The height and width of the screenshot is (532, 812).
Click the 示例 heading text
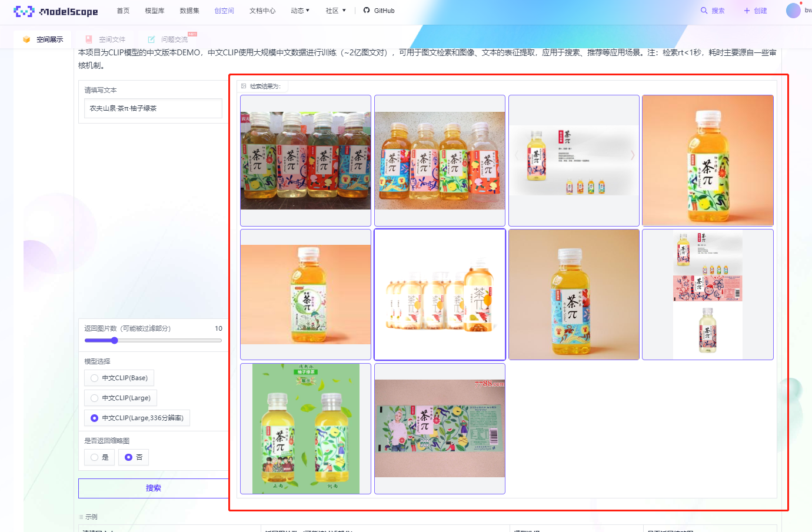[91, 517]
